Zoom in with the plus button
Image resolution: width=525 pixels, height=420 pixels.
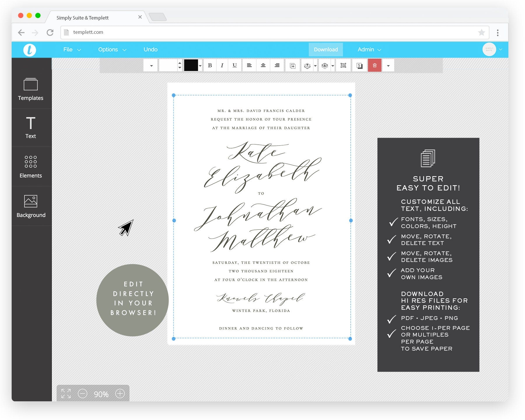(120, 394)
